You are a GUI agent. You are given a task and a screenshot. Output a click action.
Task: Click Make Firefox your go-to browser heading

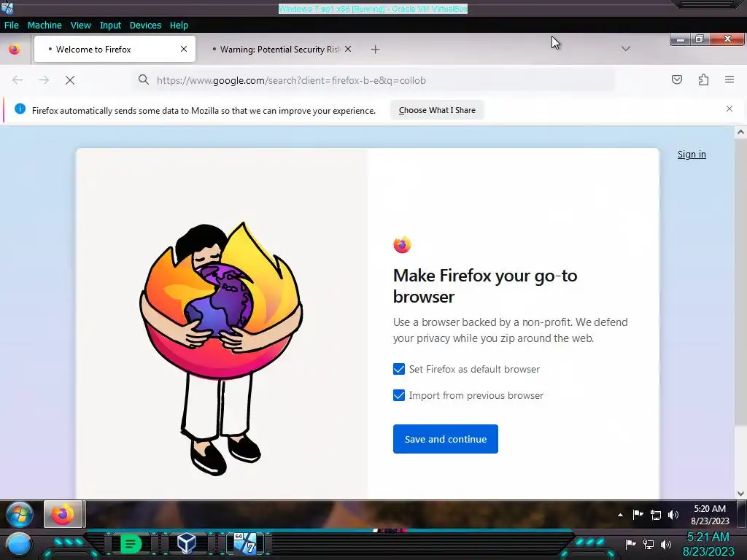485,286
